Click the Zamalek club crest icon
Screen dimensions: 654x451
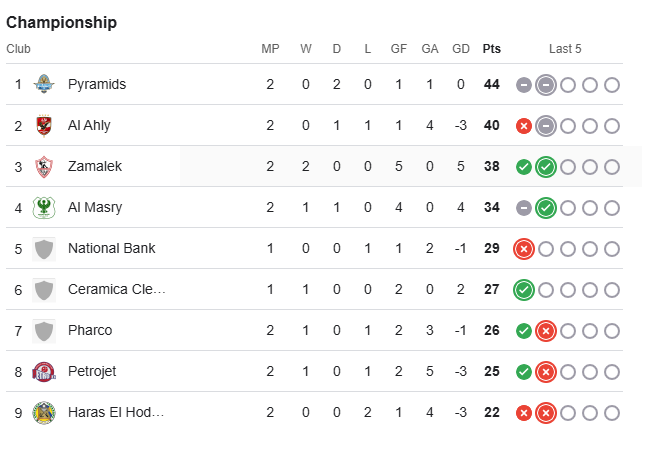(x=44, y=166)
